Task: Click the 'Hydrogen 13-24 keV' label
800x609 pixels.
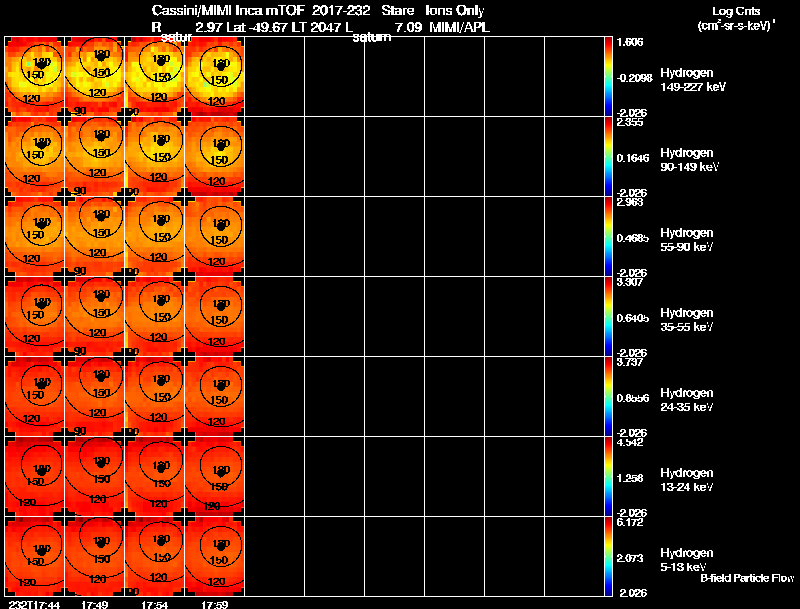Action: 687,480
